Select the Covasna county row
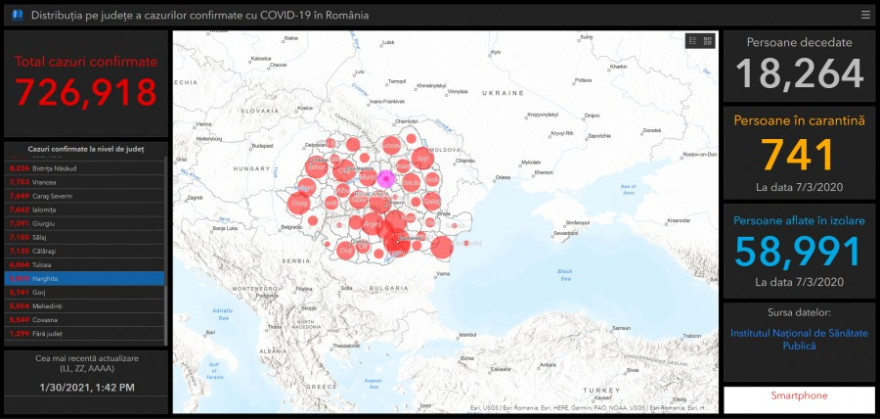Viewport: 880px width, 419px height. [84, 319]
